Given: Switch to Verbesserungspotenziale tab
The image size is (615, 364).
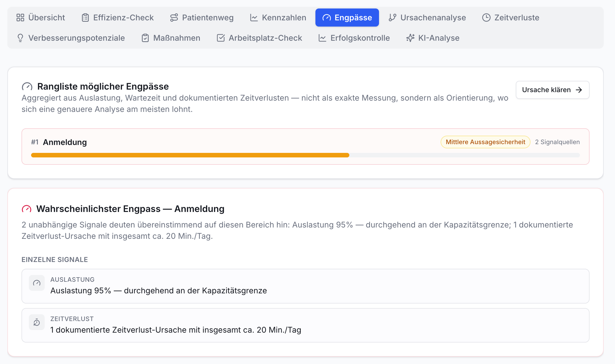Looking at the screenshot, I should click(x=71, y=38).
